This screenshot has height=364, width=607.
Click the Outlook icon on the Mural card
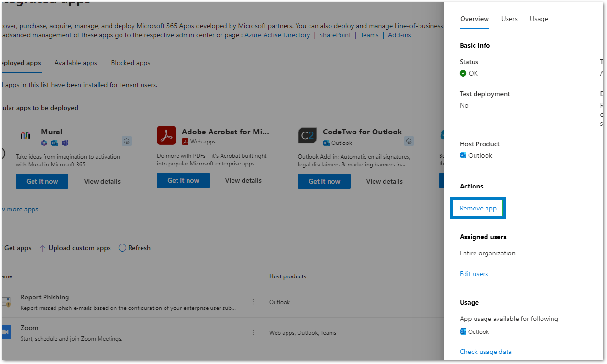pyautogui.click(x=55, y=143)
